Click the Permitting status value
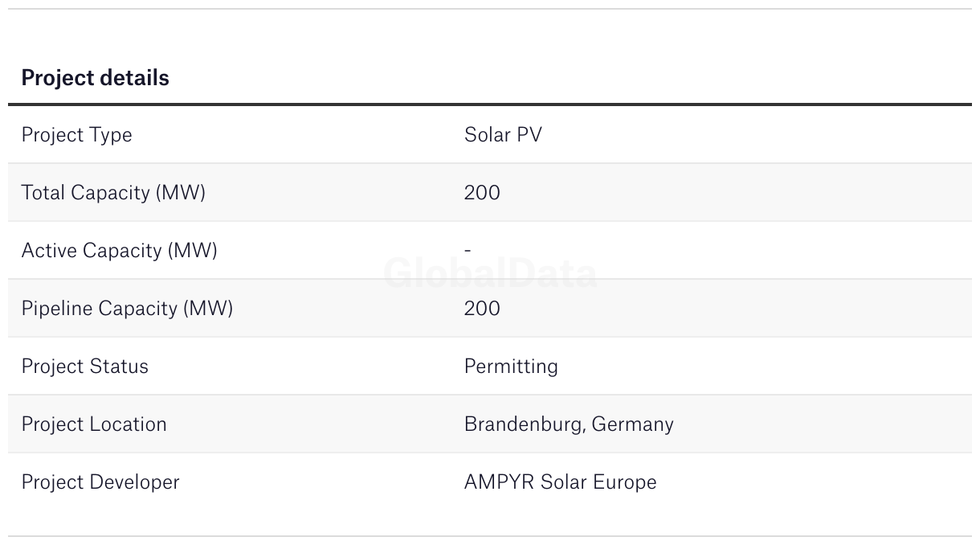Screen dimensions: 980x545 511,367
